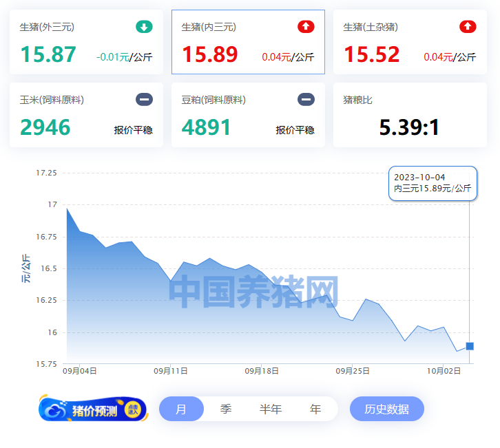The width and height of the screenshot is (500, 448).
Task: Click the 15.75 y-axis label
Action: pos(47,364)
